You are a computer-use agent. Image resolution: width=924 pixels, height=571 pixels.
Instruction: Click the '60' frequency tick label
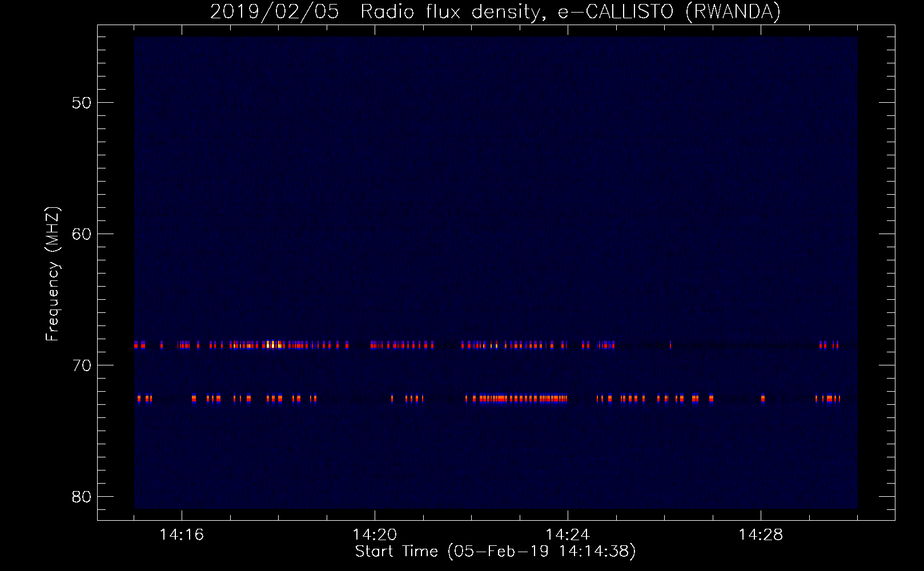point(82,234)
